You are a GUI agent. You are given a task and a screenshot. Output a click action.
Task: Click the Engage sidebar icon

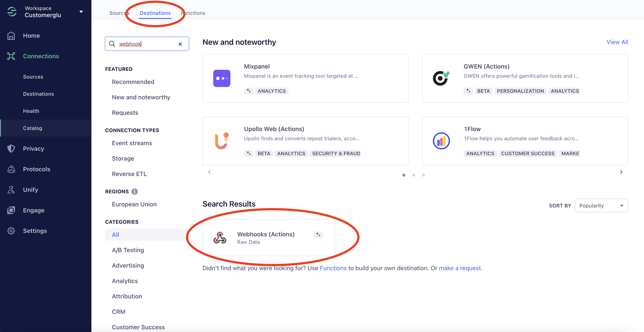pos(11,210)
